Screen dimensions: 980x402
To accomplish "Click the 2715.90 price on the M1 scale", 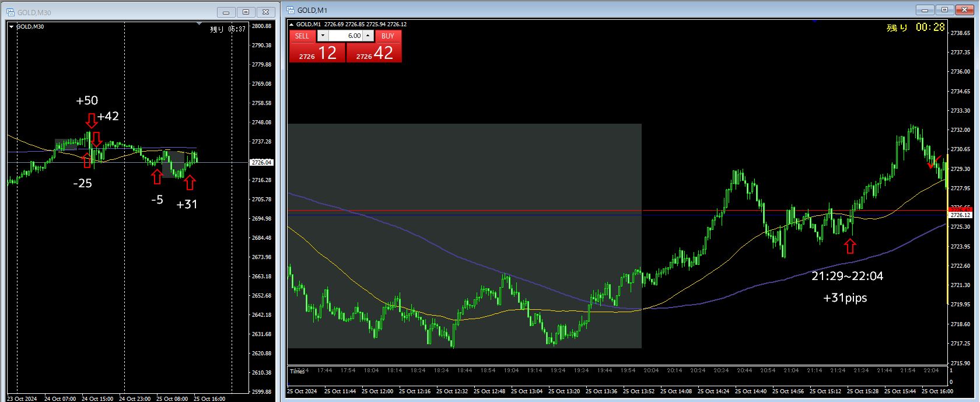I will (x=960, y=363).
